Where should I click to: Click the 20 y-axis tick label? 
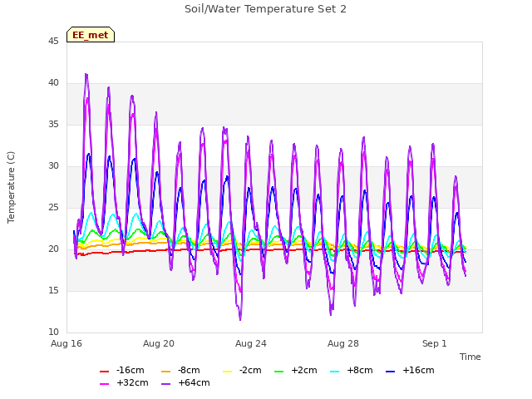(53, 249)
